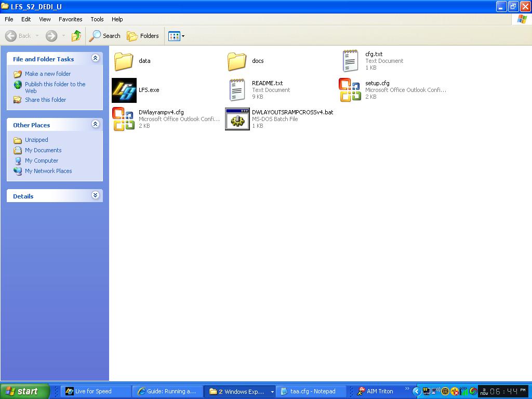Select the file name LFS.exe
This screenshot has height=399, width=532.
[x=149, y=90]
